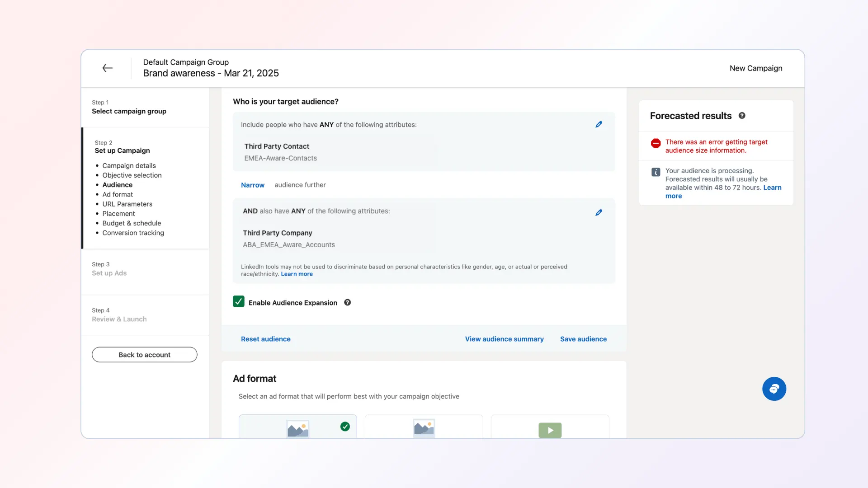Open View audience summary
868x488 pixels.
504,339
